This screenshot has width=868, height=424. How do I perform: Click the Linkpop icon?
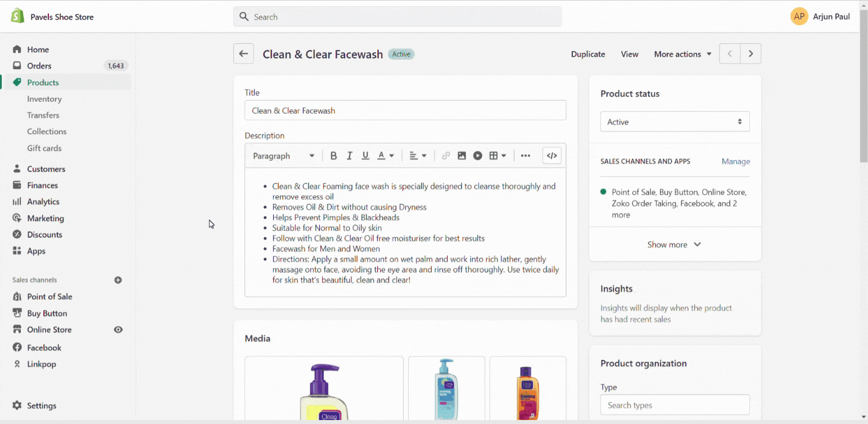pos(17,364)
